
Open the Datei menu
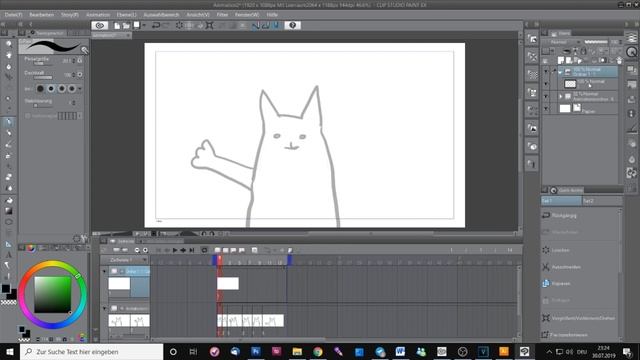point(13,15)
